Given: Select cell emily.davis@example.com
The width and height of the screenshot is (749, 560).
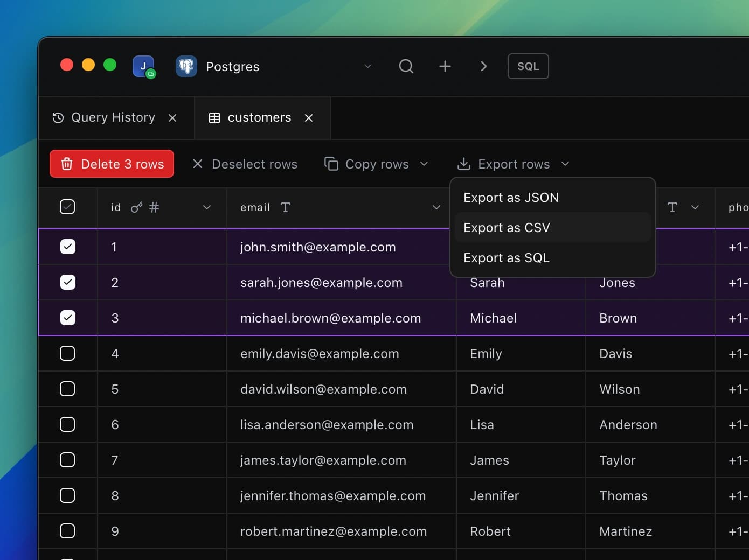Looking at the screenshot, I should click(x=342, y=353).
